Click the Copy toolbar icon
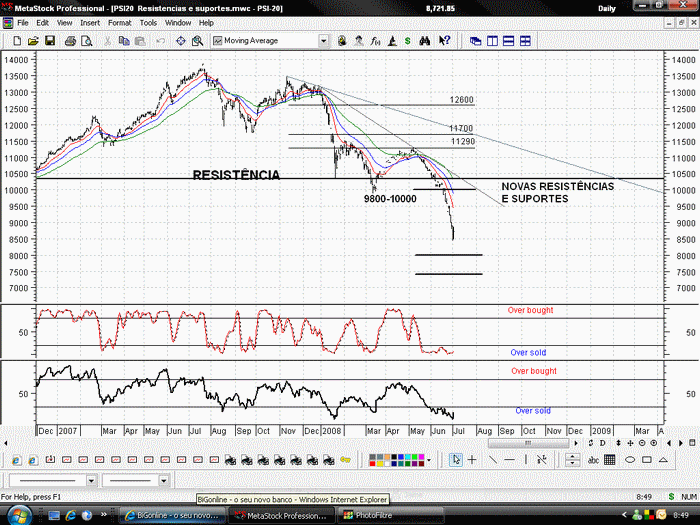 click(124, 41)
